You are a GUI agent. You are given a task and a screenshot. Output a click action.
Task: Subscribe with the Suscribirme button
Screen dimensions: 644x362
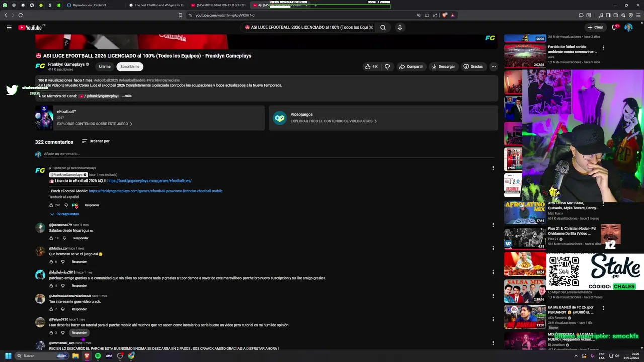(130, 66)
